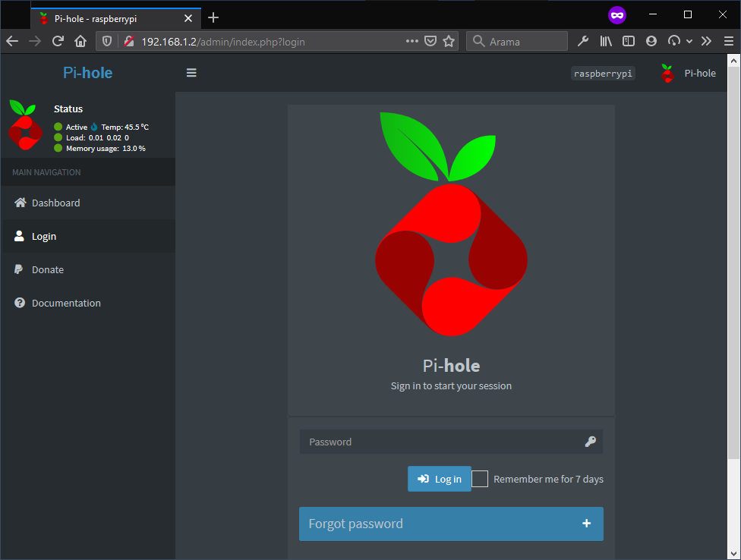
Task: Click the scrollbar up arrow
Action: (733, 61)
